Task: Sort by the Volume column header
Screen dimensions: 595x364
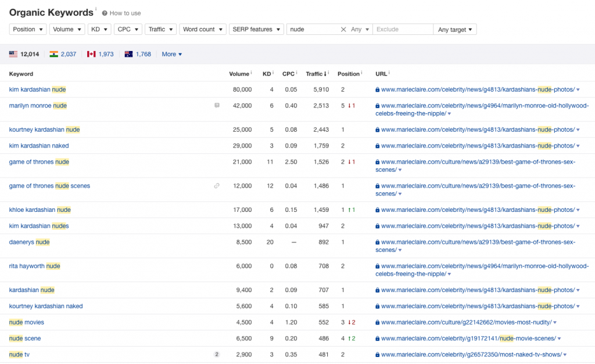Action: point(240,74)
